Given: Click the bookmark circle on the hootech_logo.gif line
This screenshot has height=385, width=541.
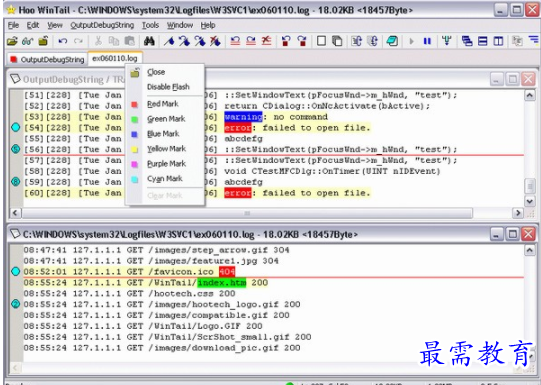Looking at the screenshot, I should coord(16,304).
